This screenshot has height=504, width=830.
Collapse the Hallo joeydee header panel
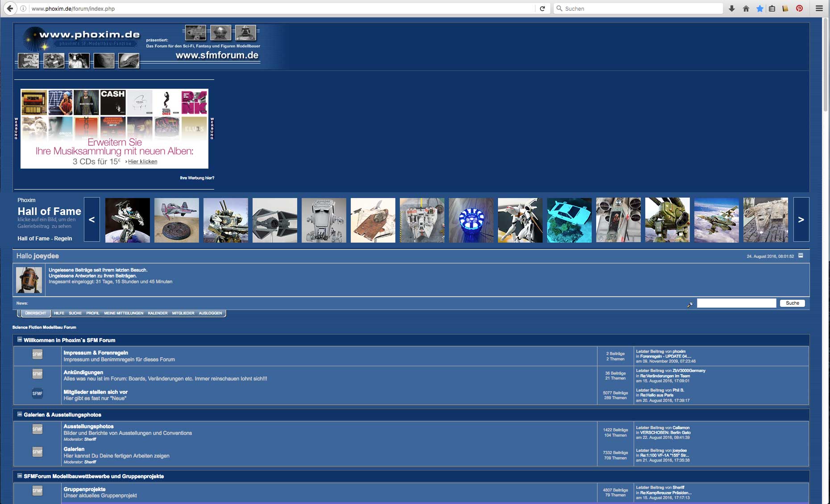(x=801, y=256)
